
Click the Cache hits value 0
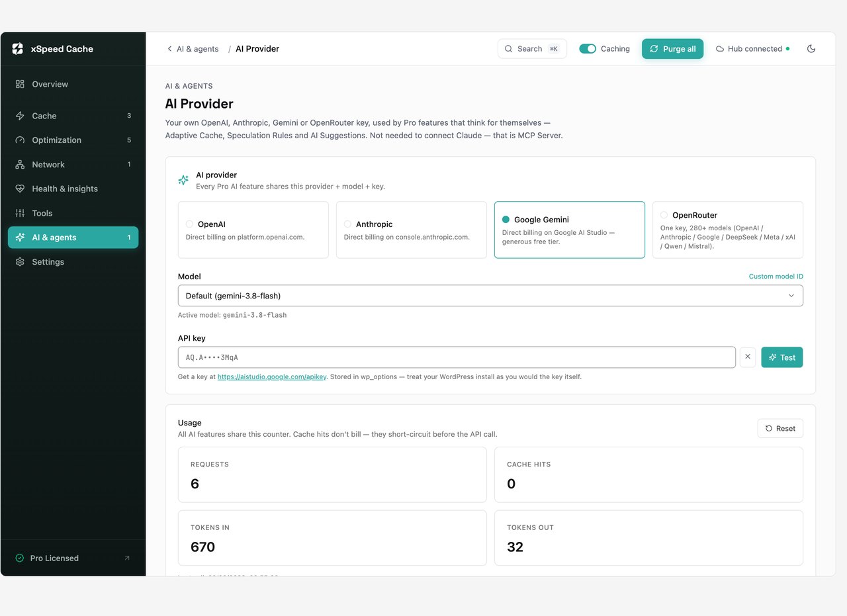coord(511,484)
